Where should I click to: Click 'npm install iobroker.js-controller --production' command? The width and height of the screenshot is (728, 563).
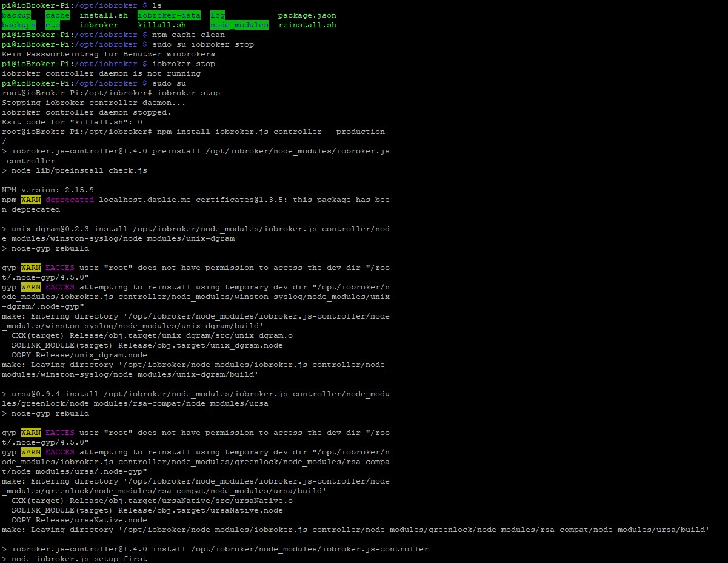[x=271, y=132]
